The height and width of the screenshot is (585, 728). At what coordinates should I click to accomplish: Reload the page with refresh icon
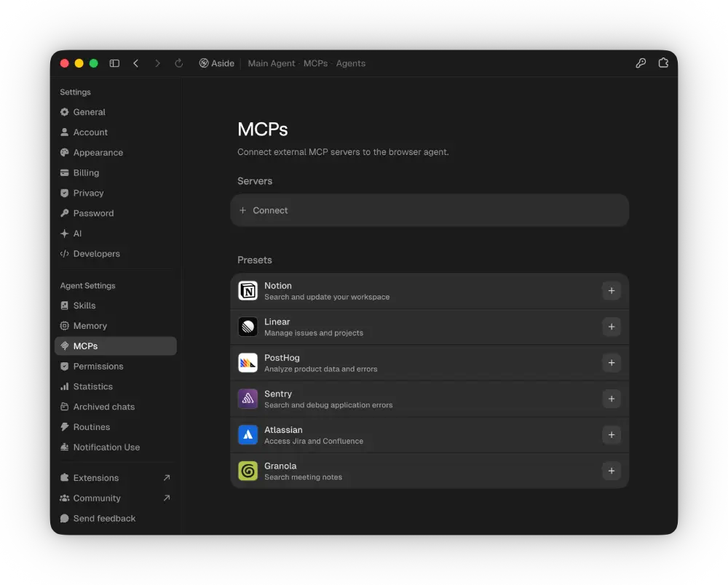tap(179, 63)
